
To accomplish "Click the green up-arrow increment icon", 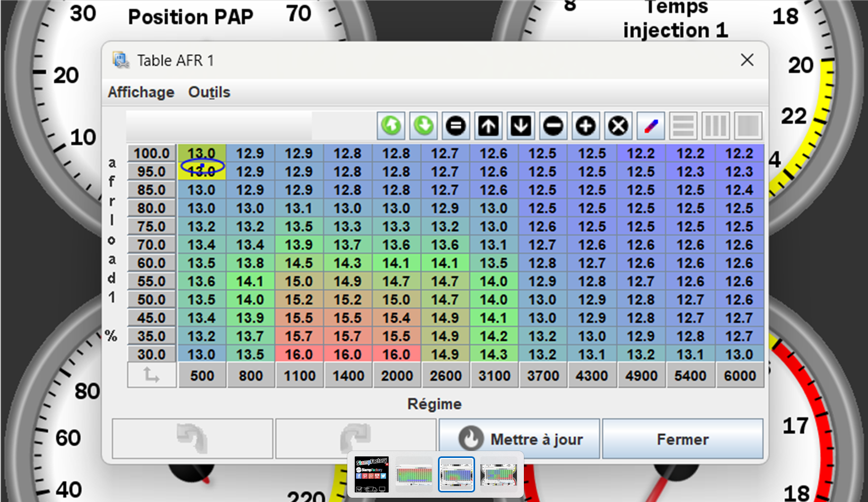I will tap(391, 126).
